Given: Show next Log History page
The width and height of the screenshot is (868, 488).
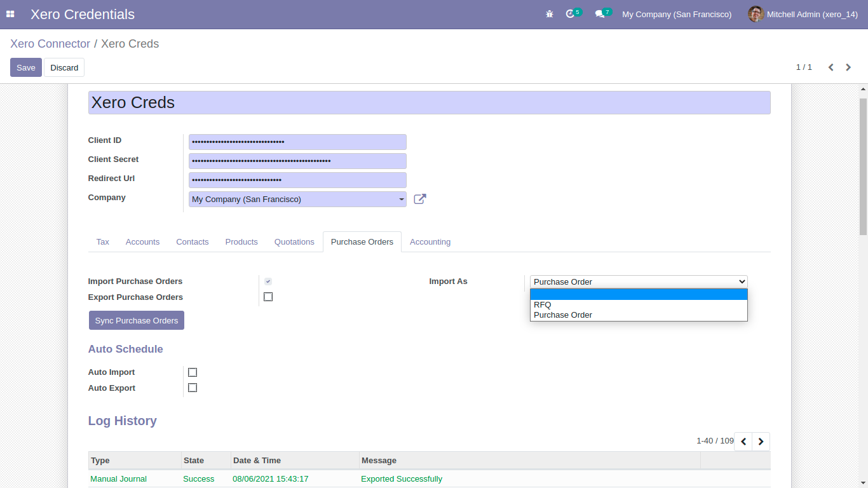Looking at the screenshot, I should click(x=761, y=442).
